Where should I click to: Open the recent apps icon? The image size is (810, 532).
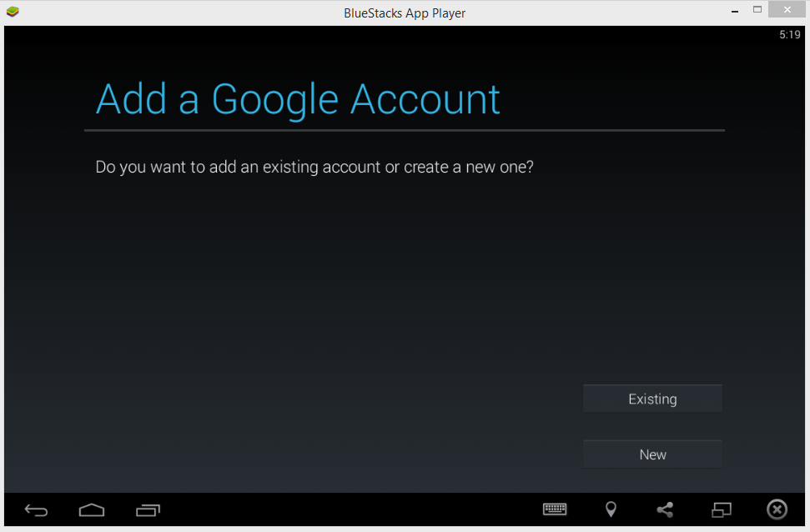click(x=148, y=510)
